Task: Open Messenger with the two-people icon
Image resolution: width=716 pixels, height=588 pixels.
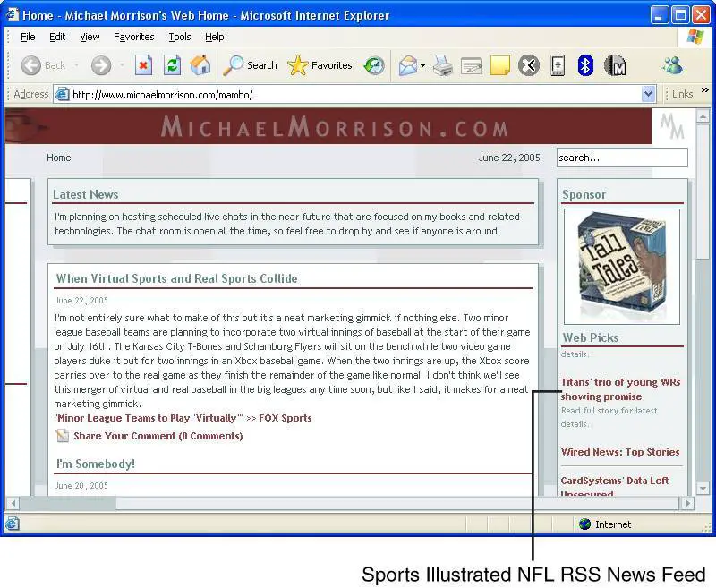Action: pos(672,65)
